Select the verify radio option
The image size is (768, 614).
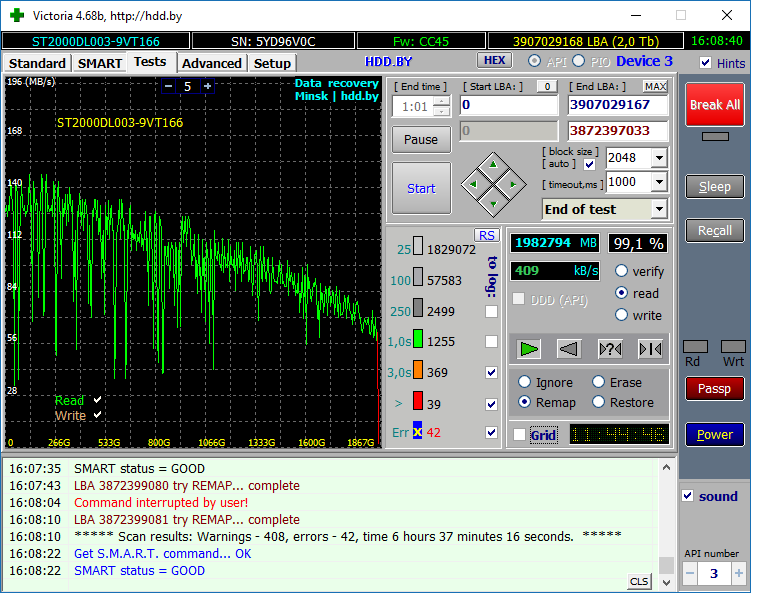pos(622,271)
